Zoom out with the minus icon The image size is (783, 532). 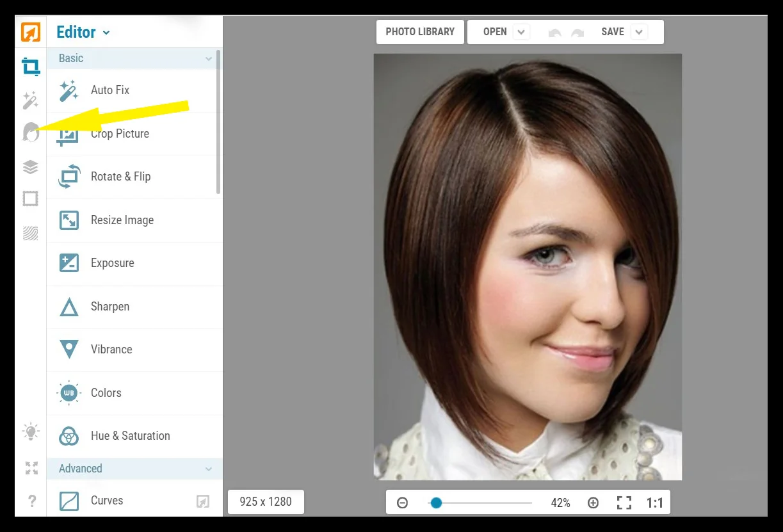point(402,503)
